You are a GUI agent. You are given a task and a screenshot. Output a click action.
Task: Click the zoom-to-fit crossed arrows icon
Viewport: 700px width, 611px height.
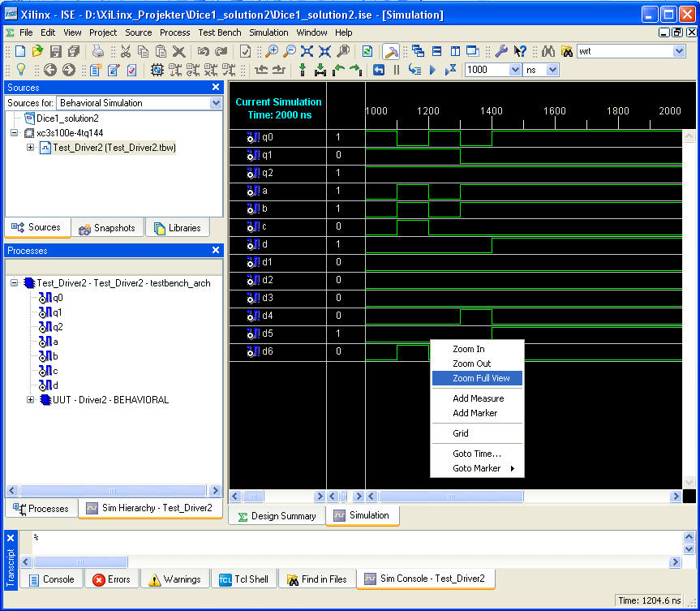click(307, 51)
